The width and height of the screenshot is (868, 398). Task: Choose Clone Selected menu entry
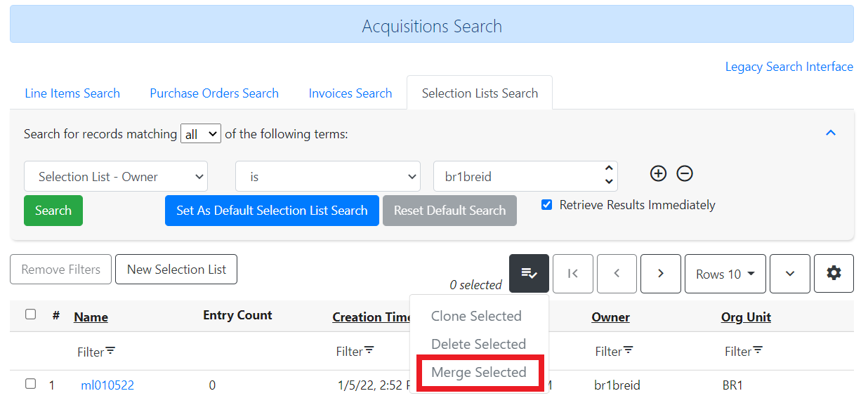click(x=476, y=316)
